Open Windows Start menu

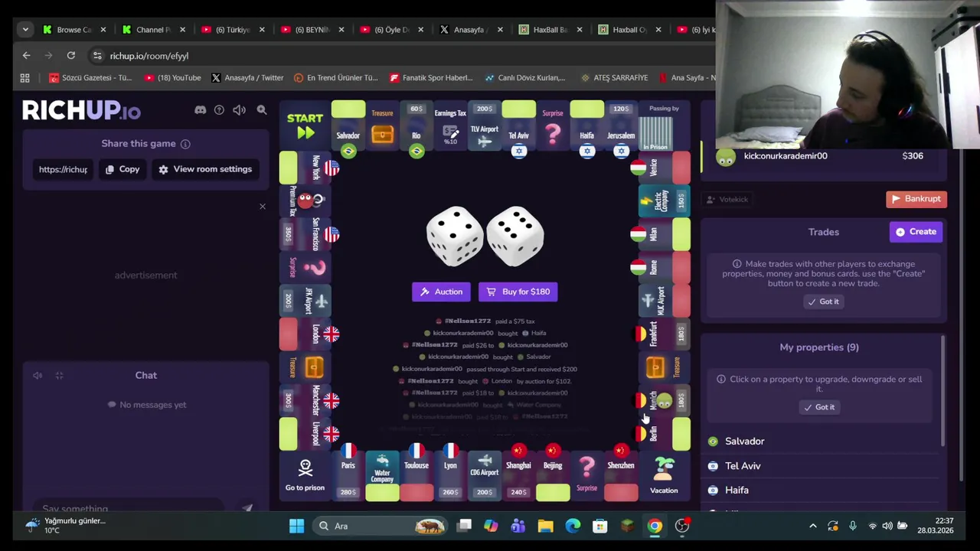point(296,526)
